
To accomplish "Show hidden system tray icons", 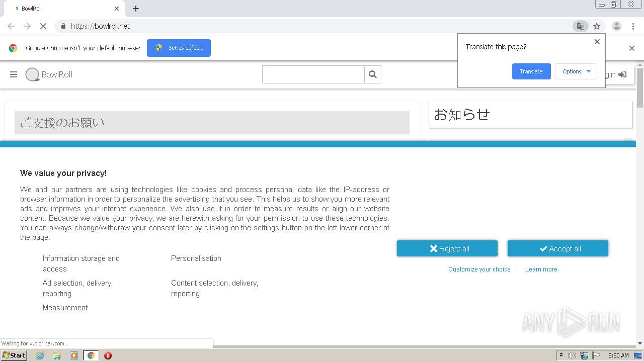I will 561,355.
